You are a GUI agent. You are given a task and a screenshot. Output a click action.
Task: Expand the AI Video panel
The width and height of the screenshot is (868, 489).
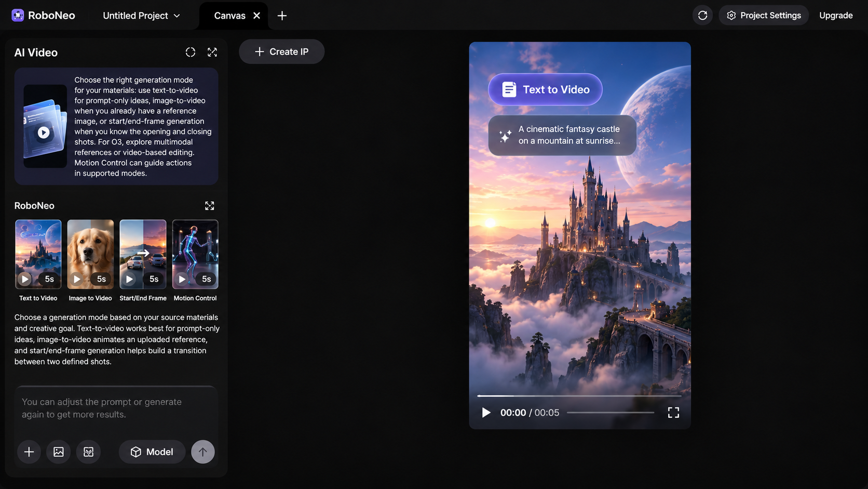click(x=212, y=52)
